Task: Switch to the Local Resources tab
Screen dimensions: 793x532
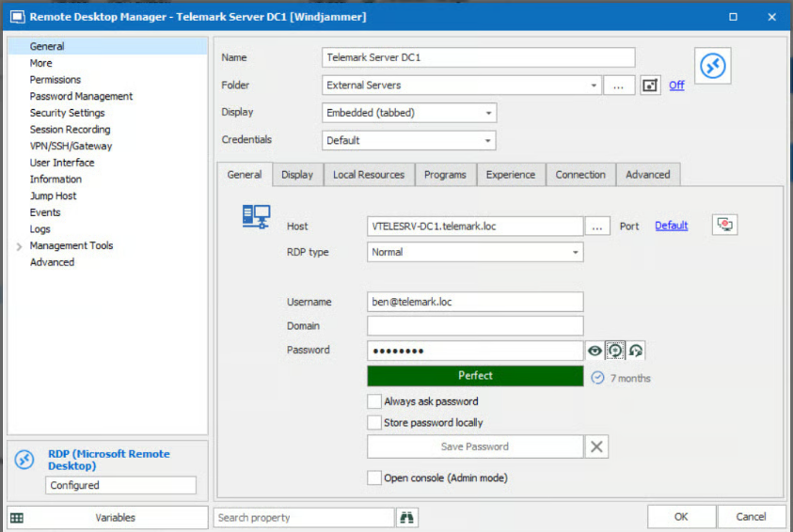Action: (368, 175)
